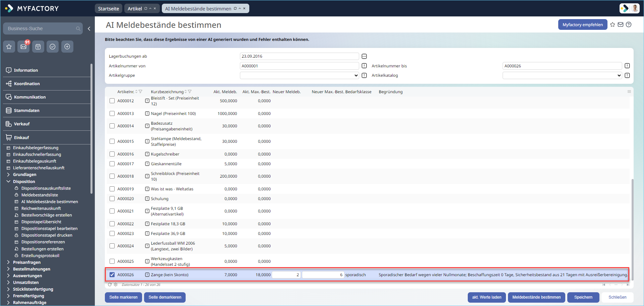Open the calendar icon in sidebar
This screenshot has width=644, height=306.
[x=38, y=47]
